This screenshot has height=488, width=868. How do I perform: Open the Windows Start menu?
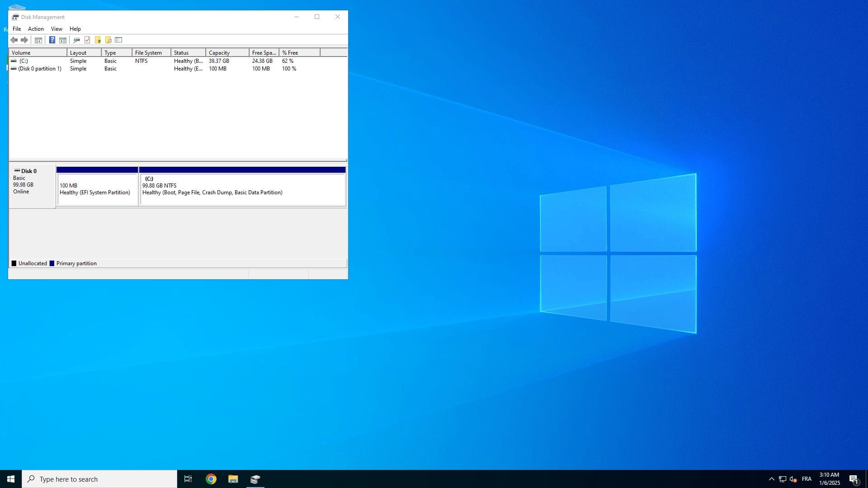pos(11,479)
